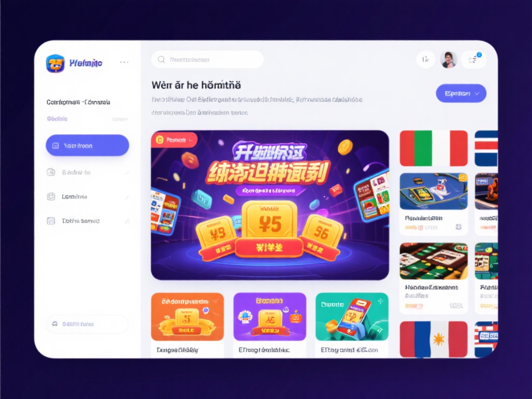
Task: Click the third sidebar item icon
Action: click(51, 196)
